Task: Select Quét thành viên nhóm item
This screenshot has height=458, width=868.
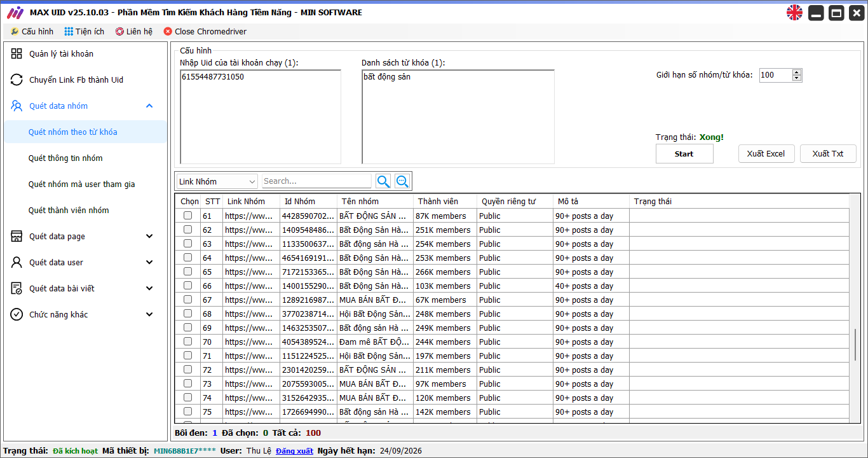Action: coord(69,211)
